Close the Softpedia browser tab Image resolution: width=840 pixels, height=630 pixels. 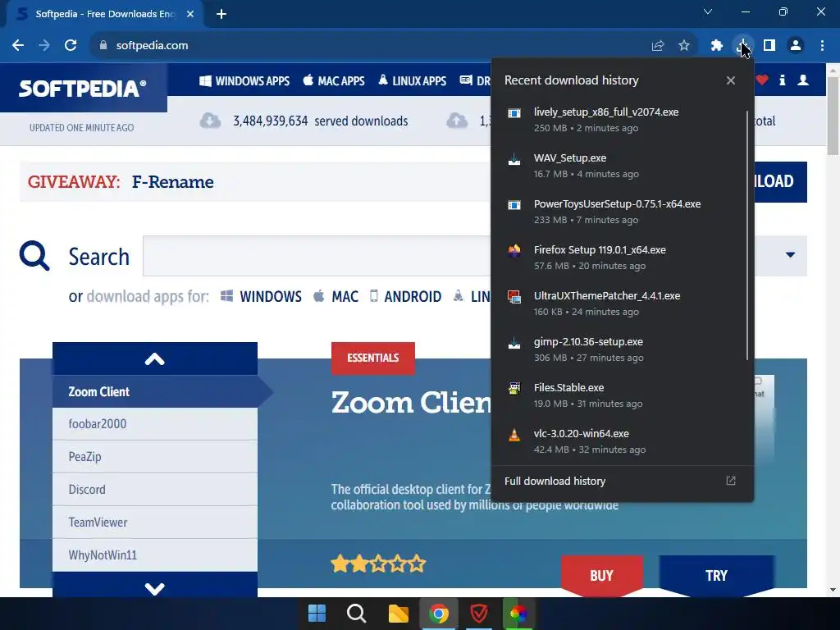(190, 14)
